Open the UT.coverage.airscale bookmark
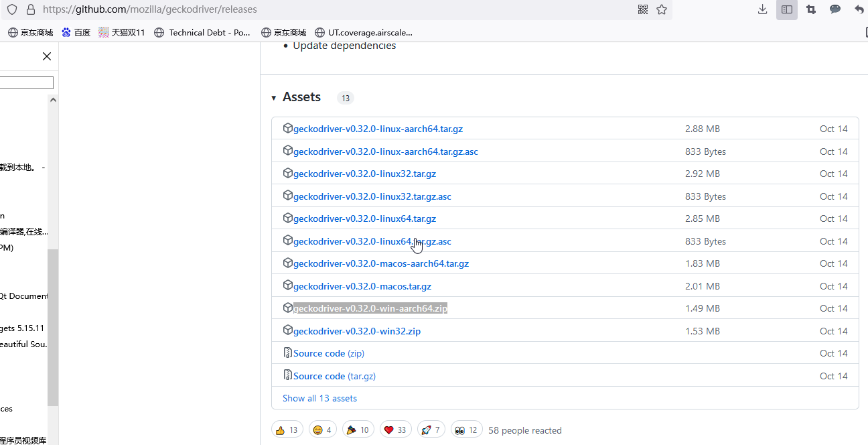This screenshot has width=868, height=445. pyautogui.click(x=362, y=32)
